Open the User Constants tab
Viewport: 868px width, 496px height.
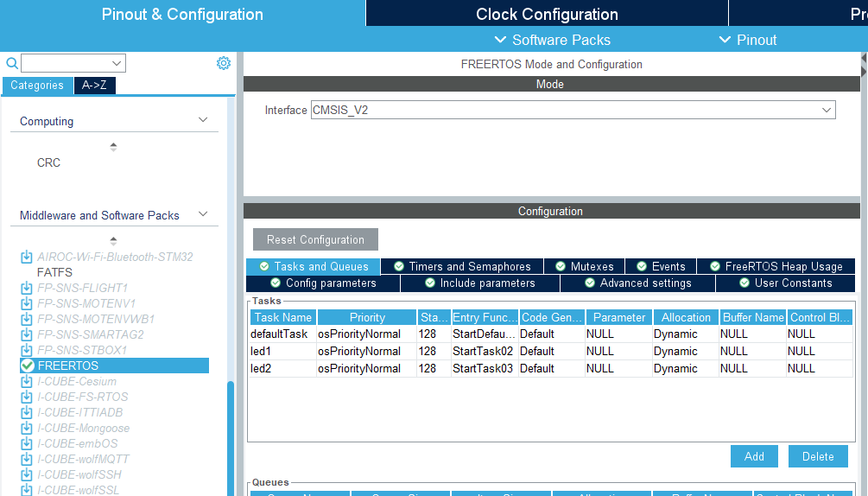(x=785, y=283)
